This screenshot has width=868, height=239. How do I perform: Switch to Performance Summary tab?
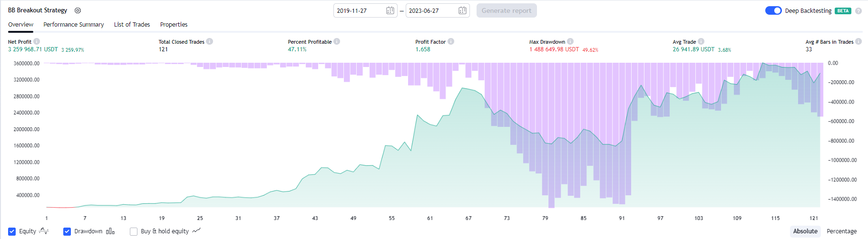click(74, 25)
